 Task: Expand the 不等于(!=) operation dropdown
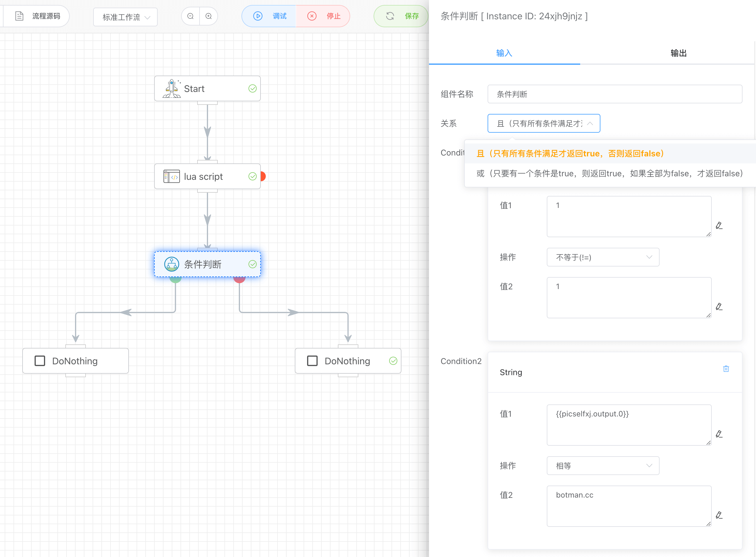pos(603,257)
